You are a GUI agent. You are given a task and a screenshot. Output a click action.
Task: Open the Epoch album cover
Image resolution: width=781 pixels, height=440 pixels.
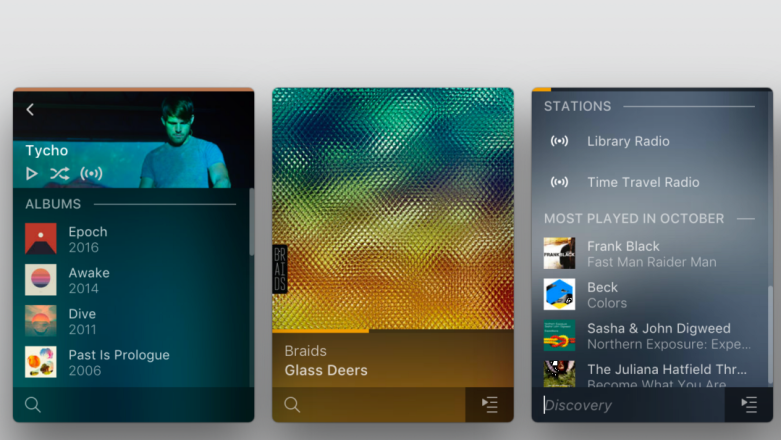(41, 239)
